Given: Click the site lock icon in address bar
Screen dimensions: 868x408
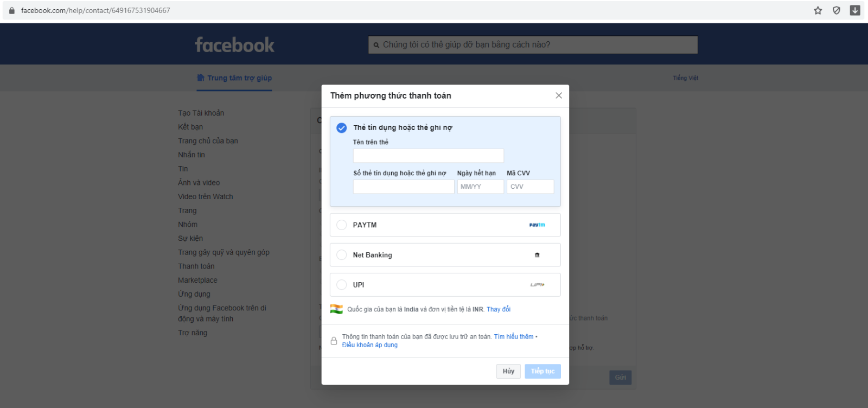Looking at the screenshot, I should pyautogui.click(x=12, y=10).
